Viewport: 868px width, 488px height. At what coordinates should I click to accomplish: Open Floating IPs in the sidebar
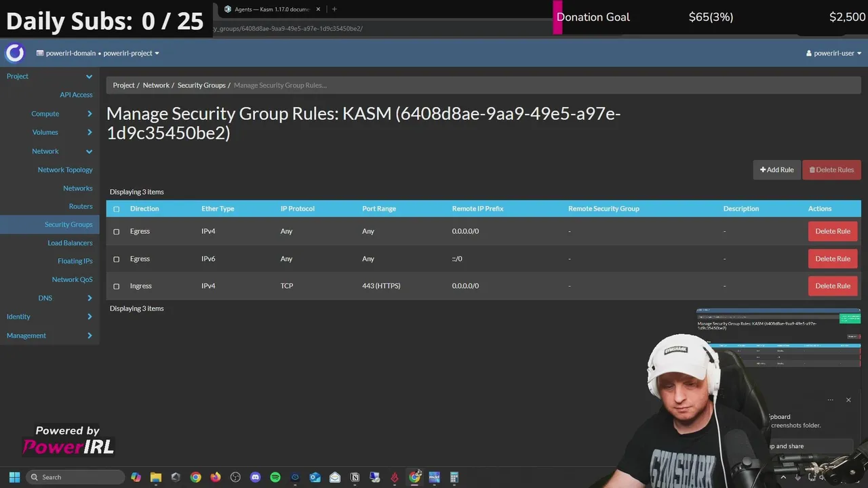point(75,261)
